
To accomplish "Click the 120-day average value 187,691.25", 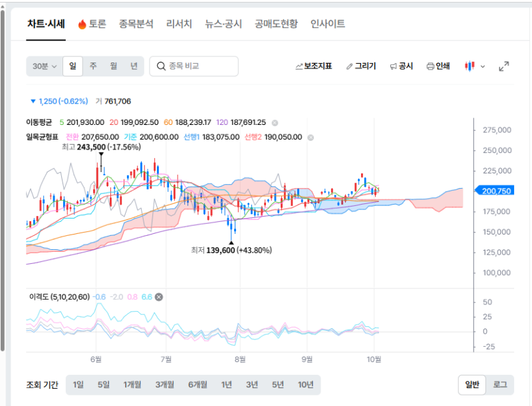I will click(x=248, y=122).
